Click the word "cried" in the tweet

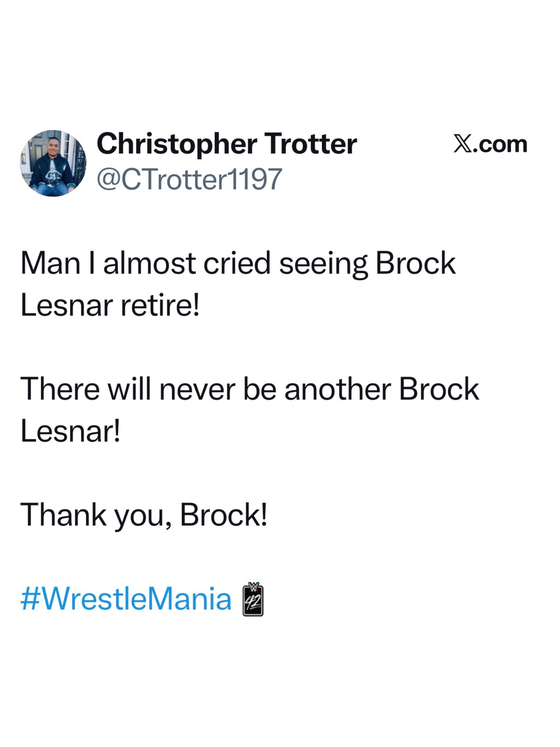tap(237, 263)
